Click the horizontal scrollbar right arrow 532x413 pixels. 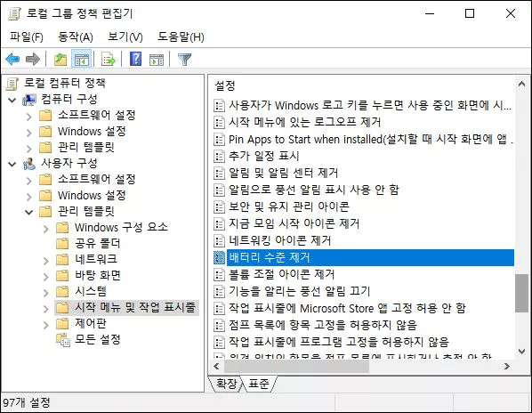[x=507, y=366]
